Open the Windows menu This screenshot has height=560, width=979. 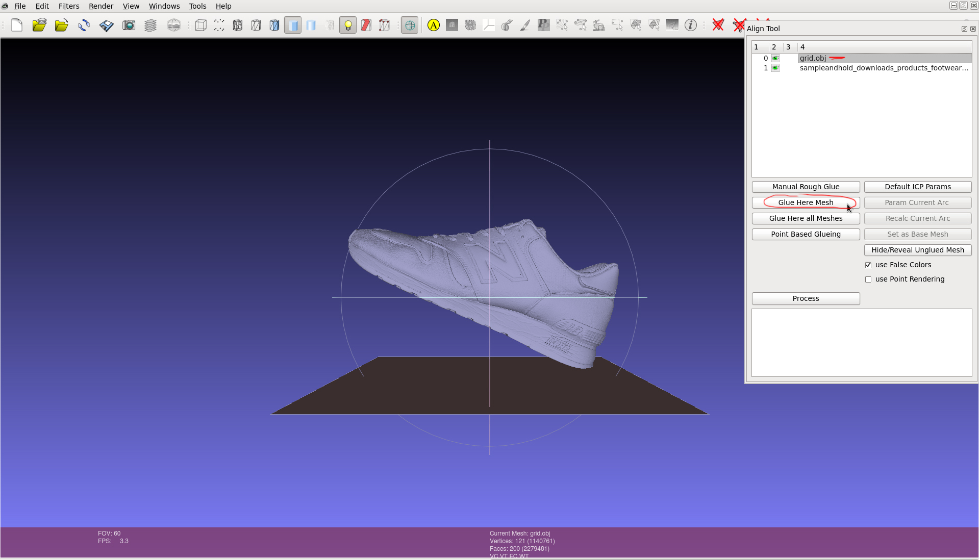coord(164,6)
